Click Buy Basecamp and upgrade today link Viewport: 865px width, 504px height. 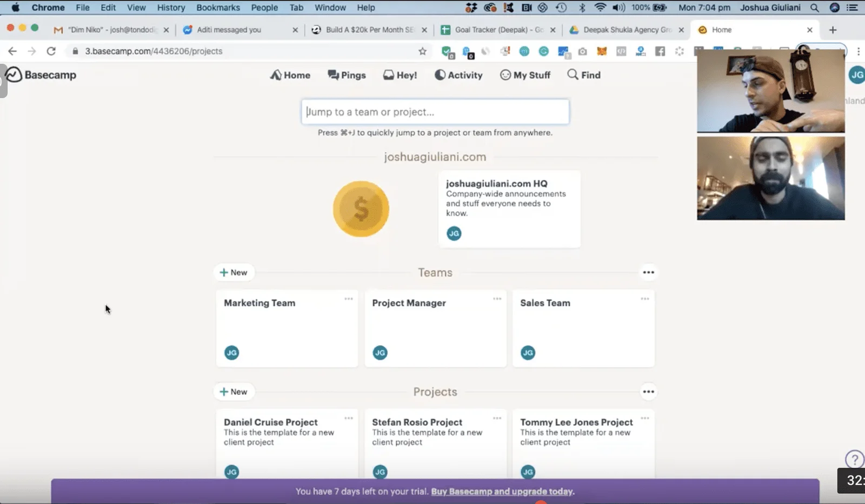503,492
